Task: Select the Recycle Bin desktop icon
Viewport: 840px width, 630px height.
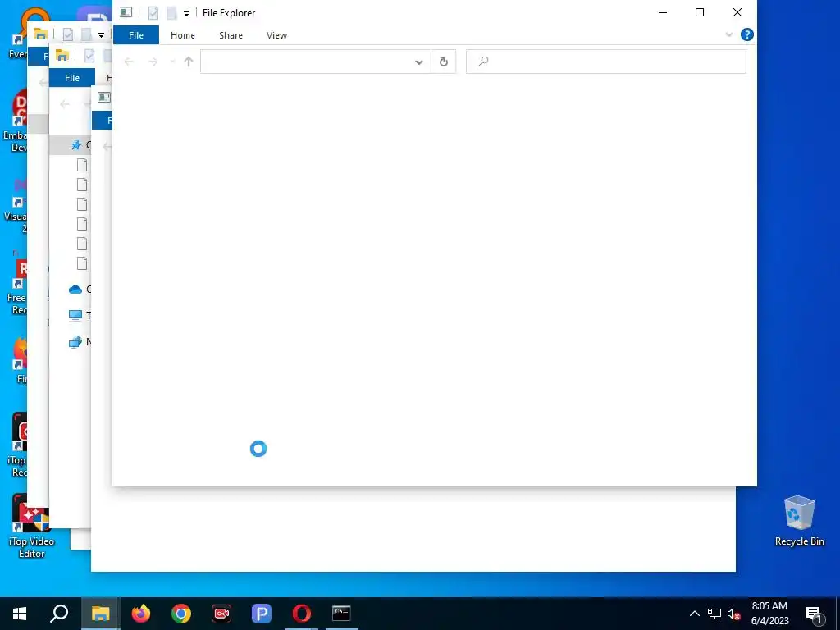Action: [799, 521]
